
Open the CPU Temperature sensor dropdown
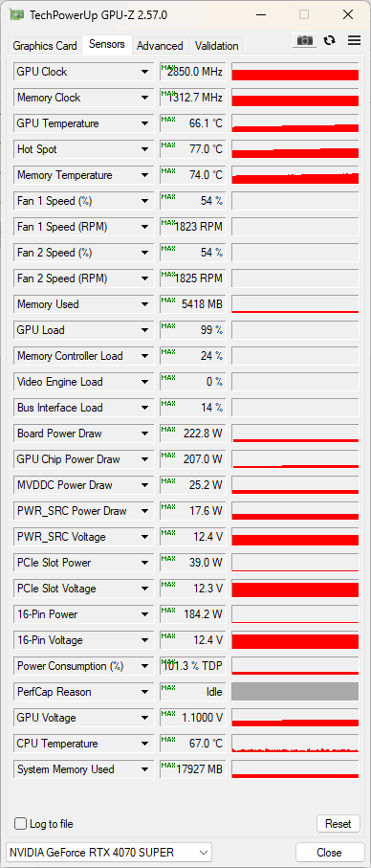point(144,744)
